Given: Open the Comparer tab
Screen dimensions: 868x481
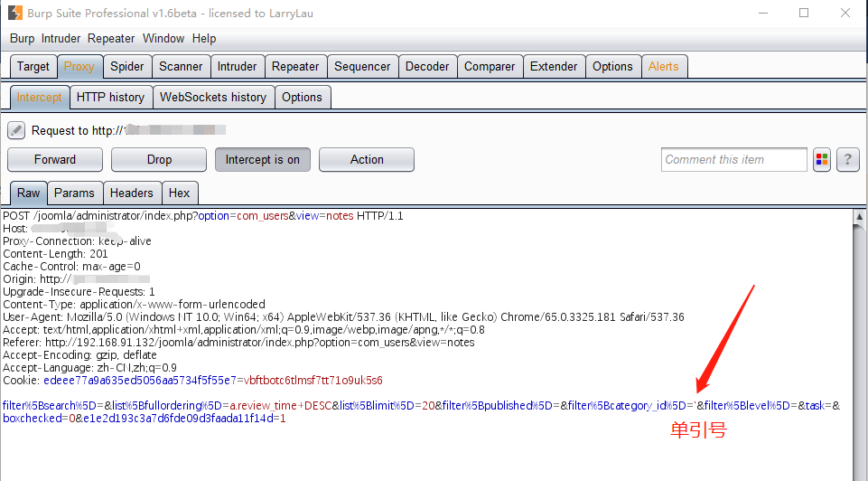Looking at the screenshot, I should pyautogui.click(x=490, y=67).
